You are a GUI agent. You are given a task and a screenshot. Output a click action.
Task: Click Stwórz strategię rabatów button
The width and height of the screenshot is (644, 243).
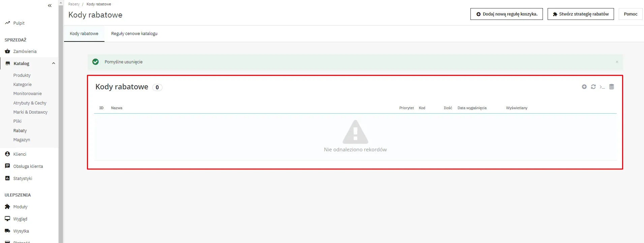click(x=580, y=14)
